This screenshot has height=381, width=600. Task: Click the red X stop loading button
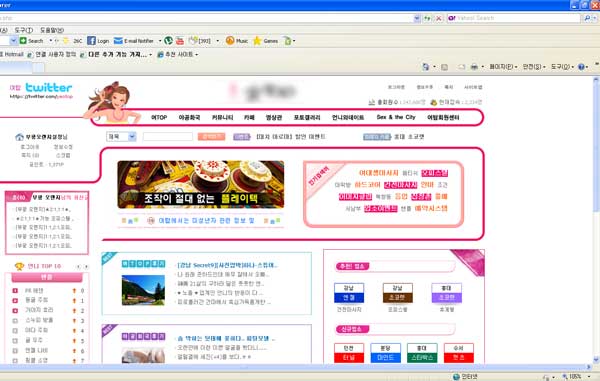click(x=439, y=18)
